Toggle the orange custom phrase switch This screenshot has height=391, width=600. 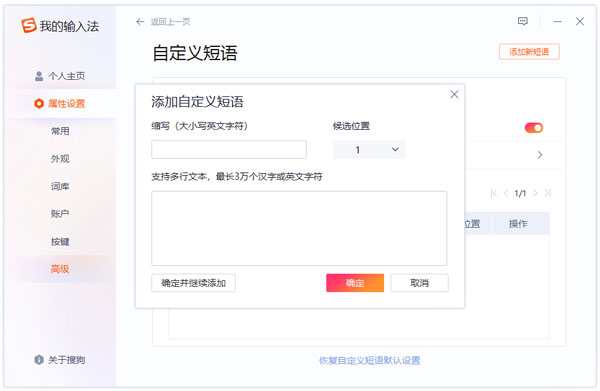(x=534, y=127)
